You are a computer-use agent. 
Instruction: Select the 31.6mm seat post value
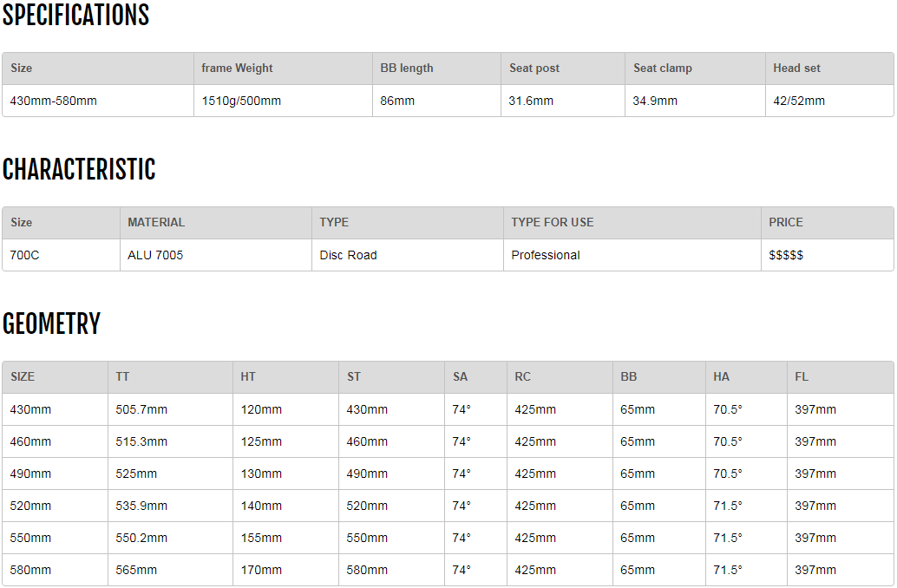[x=531, y=101]
